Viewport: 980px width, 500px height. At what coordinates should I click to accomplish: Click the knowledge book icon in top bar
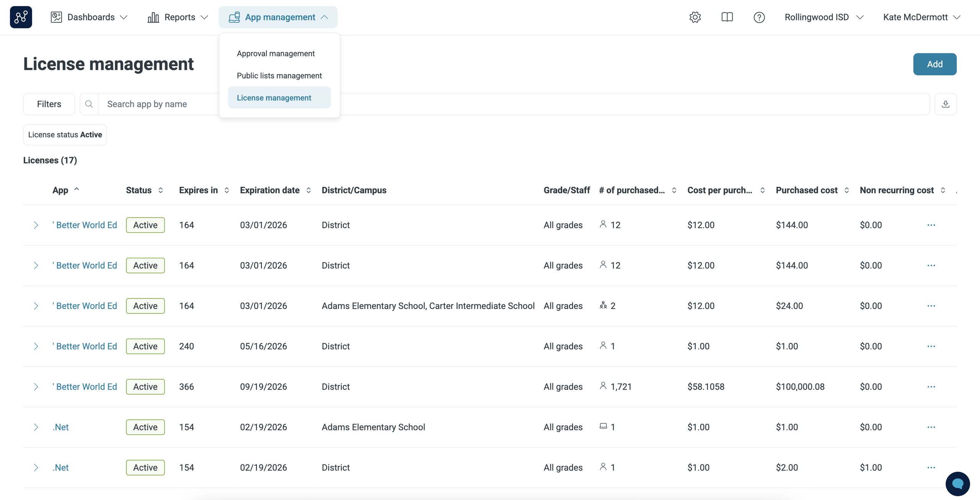tap(727, 17)
